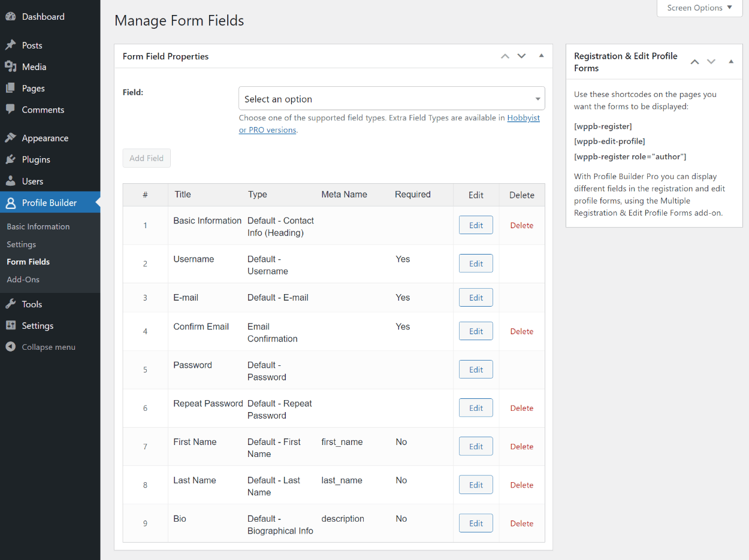Click the Appearance paintbrush icon
The image size is (749, 560).
click(x=10, y=138)
